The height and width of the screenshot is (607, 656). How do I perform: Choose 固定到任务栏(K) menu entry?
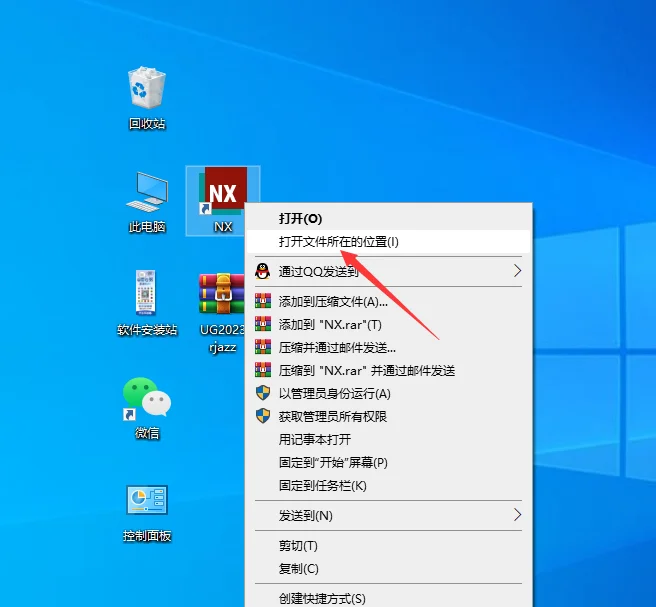388,486
